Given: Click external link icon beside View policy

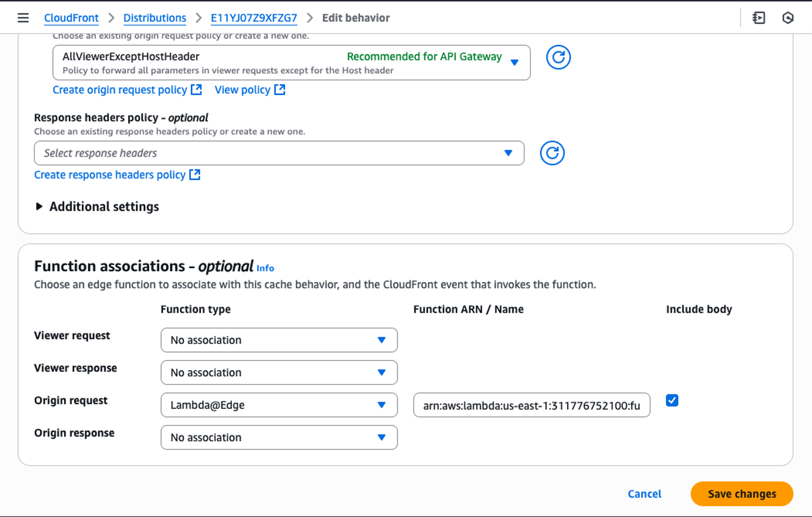Looking at the screenshot, I should [x=280, y=90].
